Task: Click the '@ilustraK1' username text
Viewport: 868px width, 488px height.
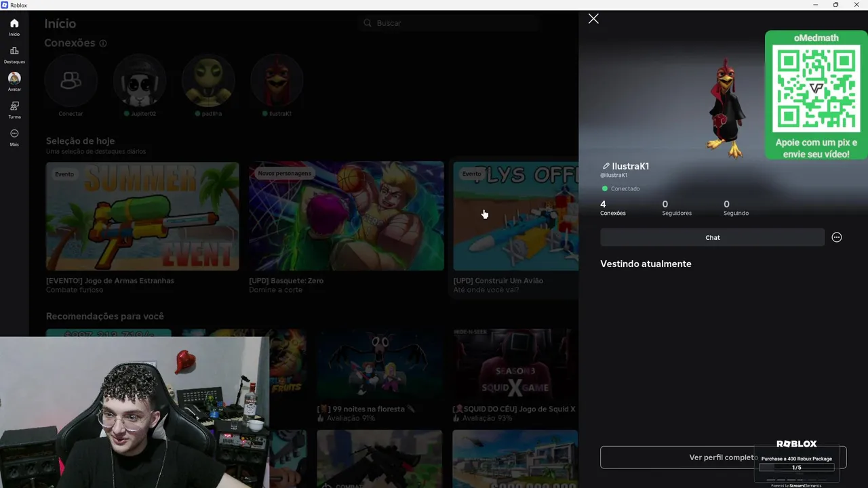Action: pos(614,176)
